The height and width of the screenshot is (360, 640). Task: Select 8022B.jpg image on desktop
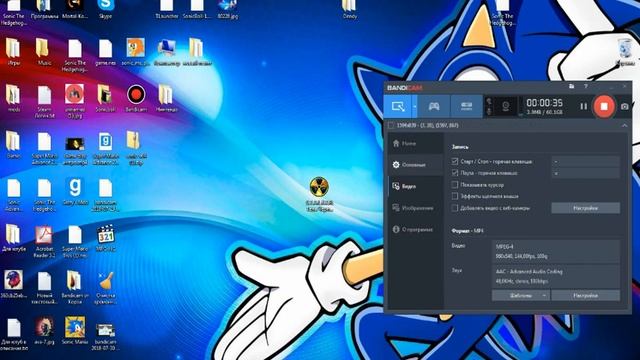[227, 10]
